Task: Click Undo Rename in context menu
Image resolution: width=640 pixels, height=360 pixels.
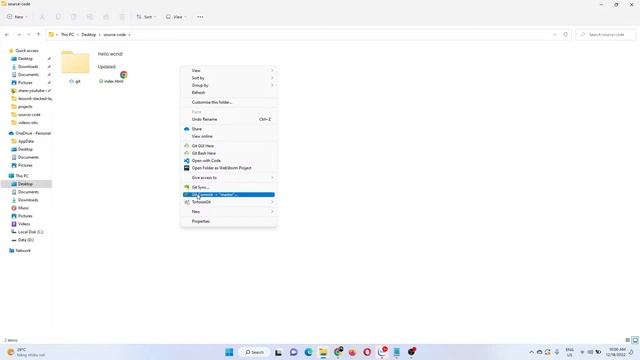Action: pyautogui.click(x=229, y=119)
